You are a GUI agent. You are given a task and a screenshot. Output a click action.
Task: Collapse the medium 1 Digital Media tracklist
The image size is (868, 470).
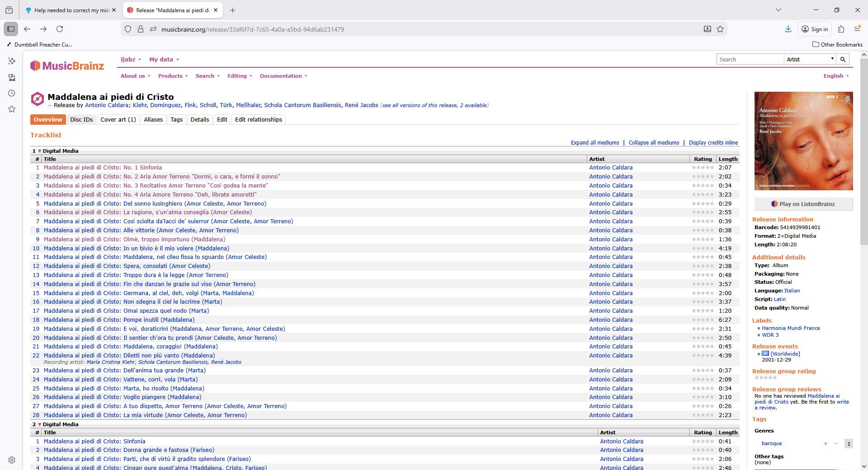point(39,151)
